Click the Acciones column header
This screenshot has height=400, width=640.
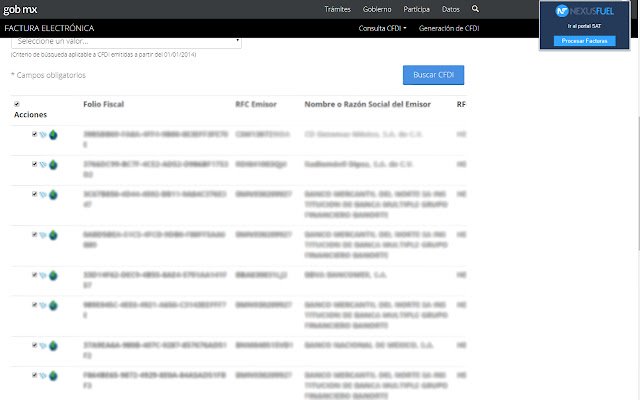[31, 115]
